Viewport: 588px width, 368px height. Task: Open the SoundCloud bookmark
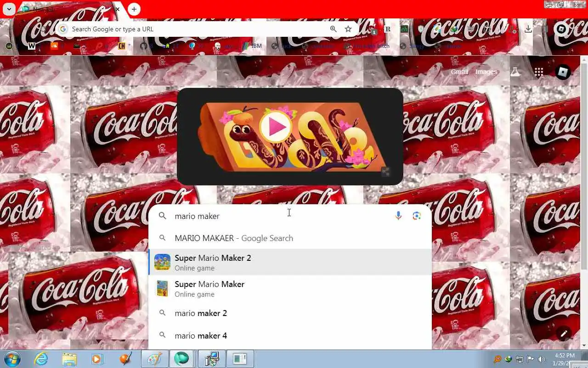pos(54,46)
